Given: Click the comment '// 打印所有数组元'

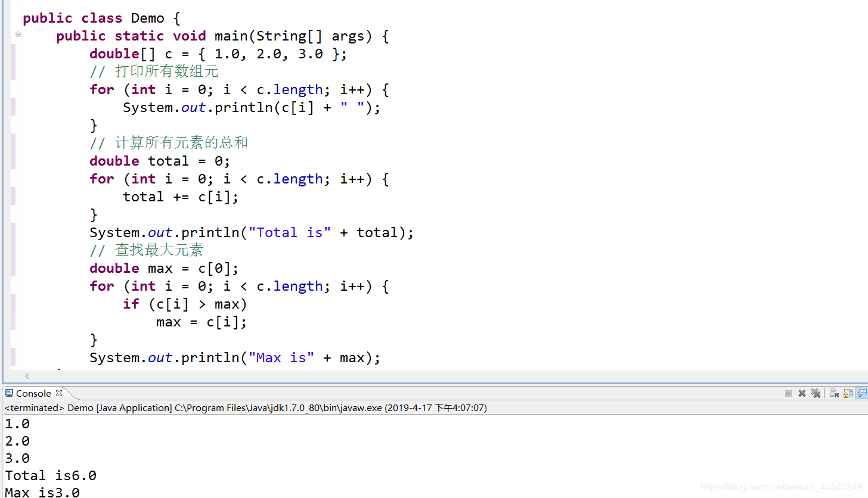Looking at the screenshot, I should (154, 71).
